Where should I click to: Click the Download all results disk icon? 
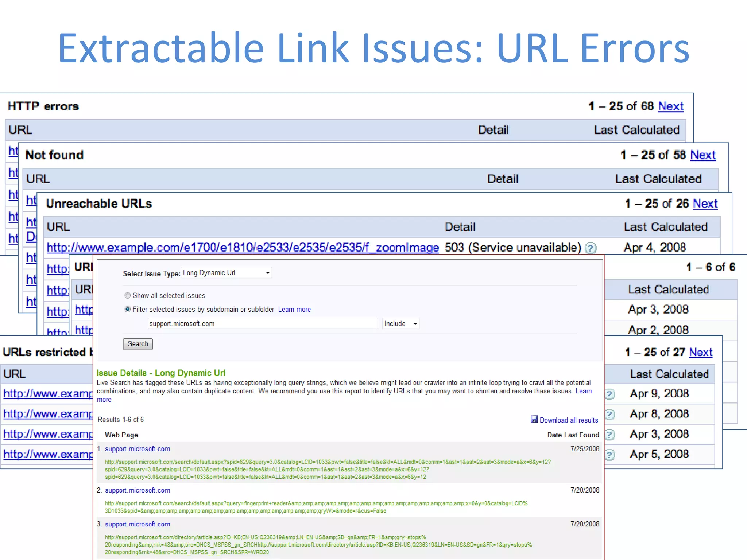[534, 419]
